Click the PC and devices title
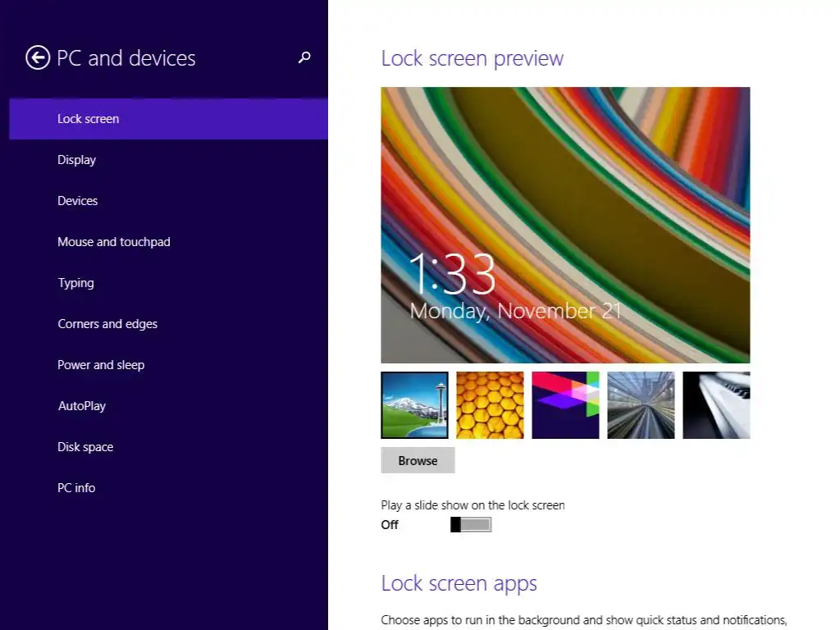The height and width of the screenshot is (630, 840). click(126, 58)
